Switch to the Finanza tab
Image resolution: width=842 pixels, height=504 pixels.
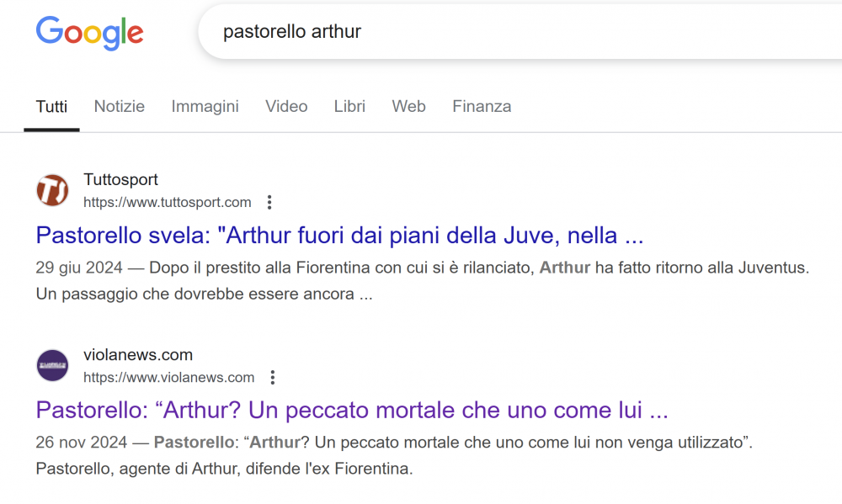click(482, 106)
